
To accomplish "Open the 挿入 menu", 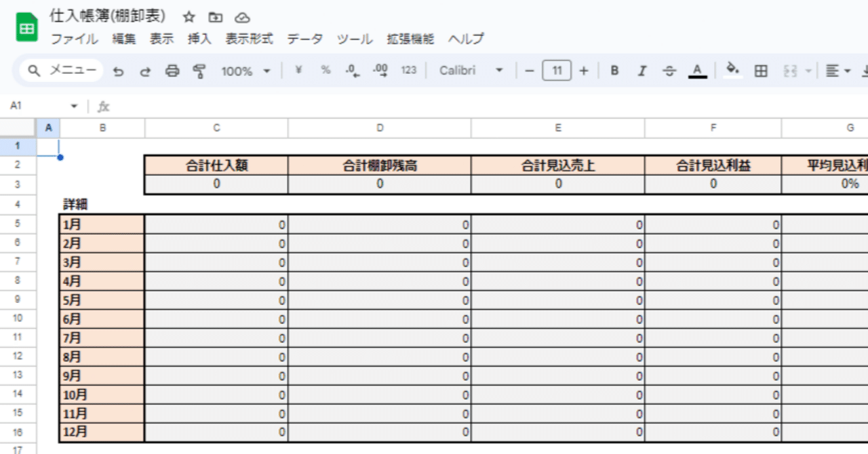I will 198,39.
